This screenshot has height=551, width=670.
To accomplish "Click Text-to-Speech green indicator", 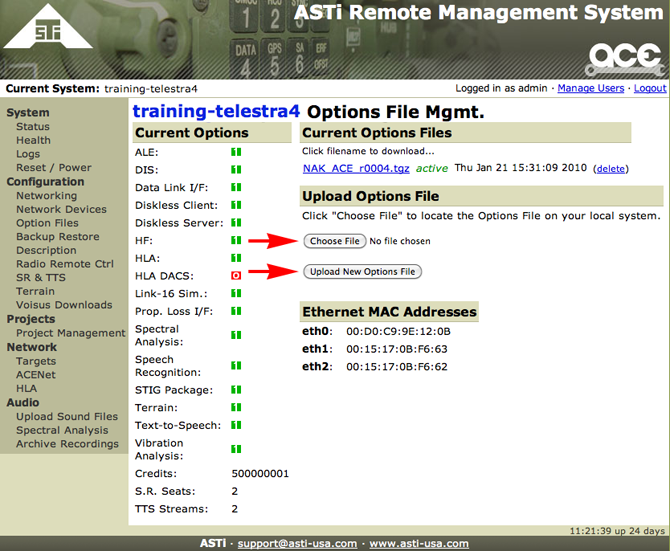I will pyautogui.click(x=236, y=425).
